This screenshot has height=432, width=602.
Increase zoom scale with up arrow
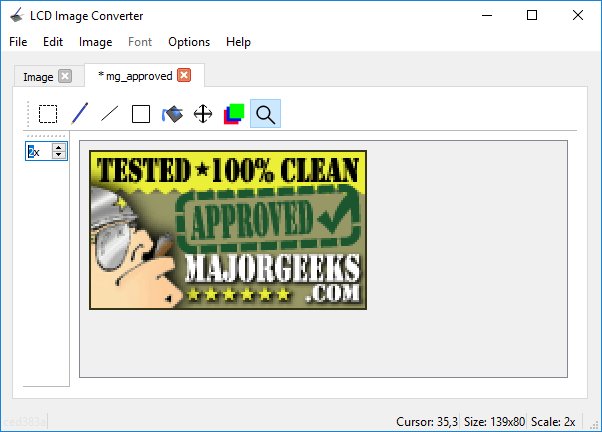pyautogui.click(x=59, y=147)
